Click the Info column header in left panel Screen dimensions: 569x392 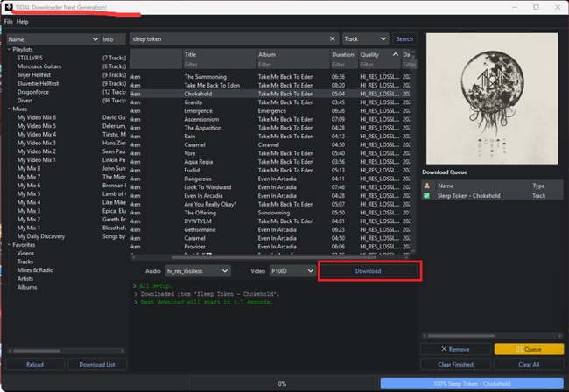pos(114,39)
